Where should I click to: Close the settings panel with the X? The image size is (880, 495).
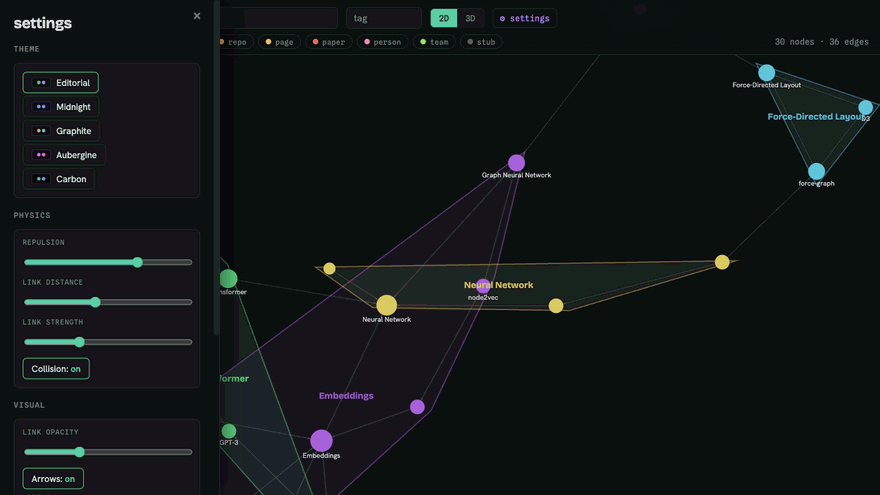196,16
